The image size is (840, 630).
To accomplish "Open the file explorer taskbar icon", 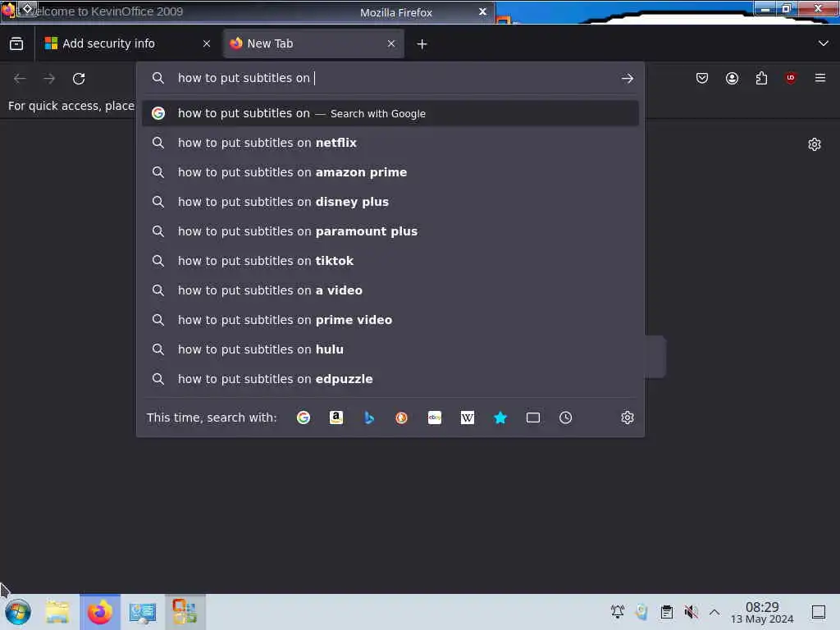I will coord(57,612).
